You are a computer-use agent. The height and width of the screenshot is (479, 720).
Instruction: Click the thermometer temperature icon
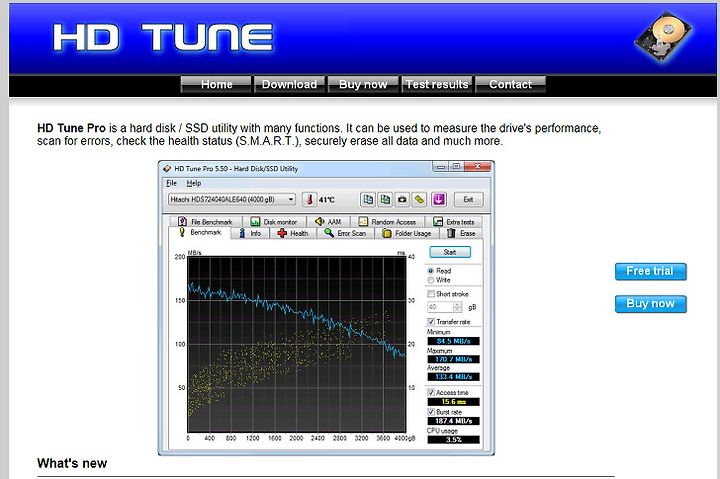pos(309,199)
